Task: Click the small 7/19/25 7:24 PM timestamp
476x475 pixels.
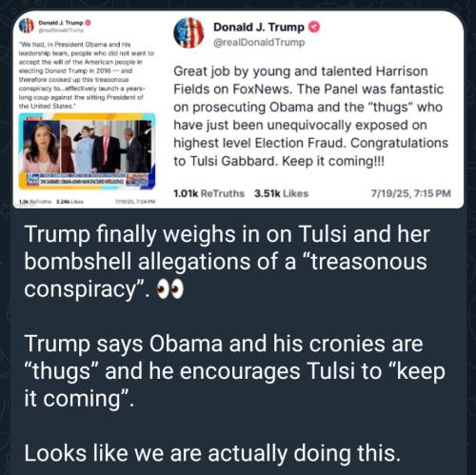Action: pyautogui.click(x=135, y=202)
